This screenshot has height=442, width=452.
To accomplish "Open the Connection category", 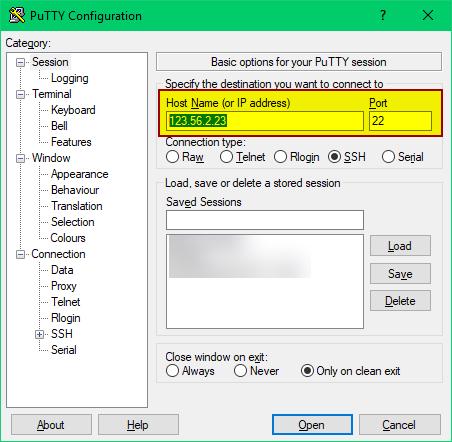I will (x=58, y=254).
